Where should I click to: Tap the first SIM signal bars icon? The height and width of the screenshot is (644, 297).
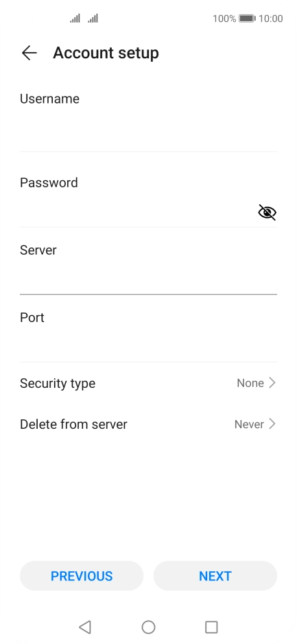(x=75, y=18)
